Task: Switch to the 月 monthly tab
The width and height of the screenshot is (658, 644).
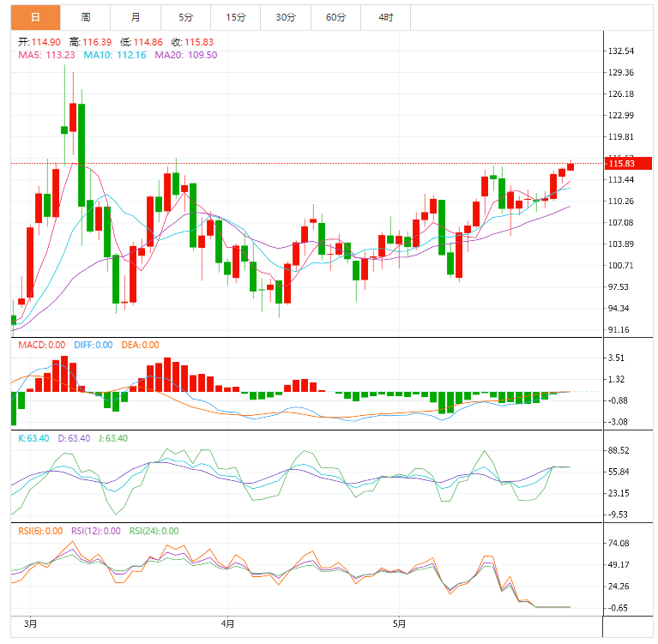Action: [136, 17]
